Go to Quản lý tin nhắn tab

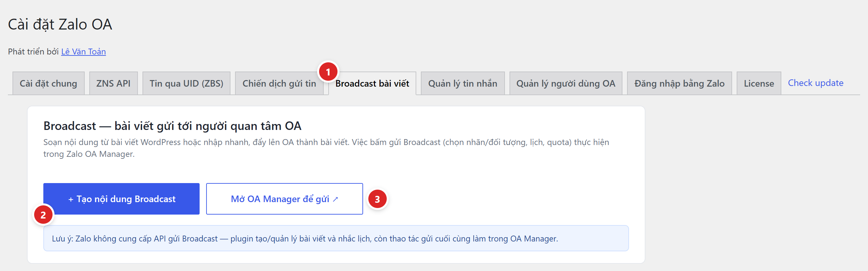[463, 83]
